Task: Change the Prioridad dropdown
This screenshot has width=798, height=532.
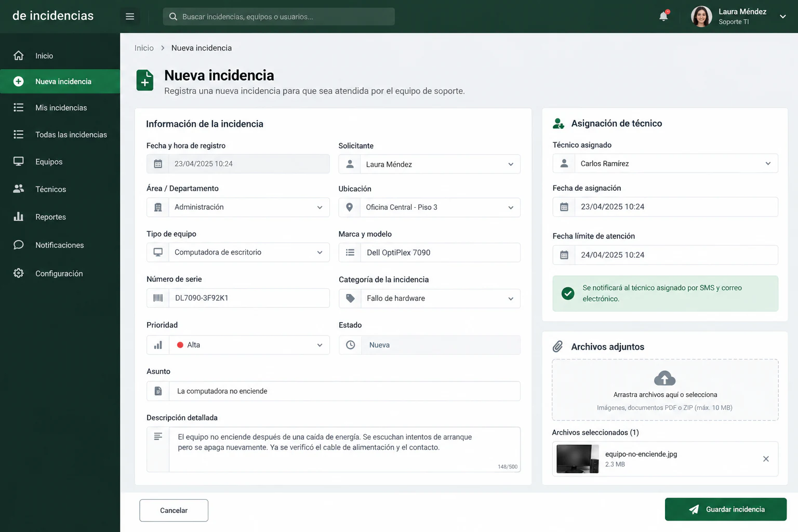Action: 238,345
